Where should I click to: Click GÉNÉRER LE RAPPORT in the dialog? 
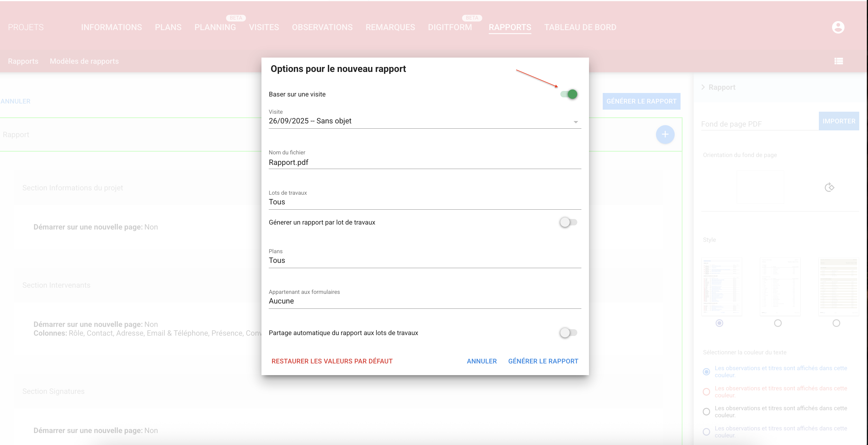(543, 361)
